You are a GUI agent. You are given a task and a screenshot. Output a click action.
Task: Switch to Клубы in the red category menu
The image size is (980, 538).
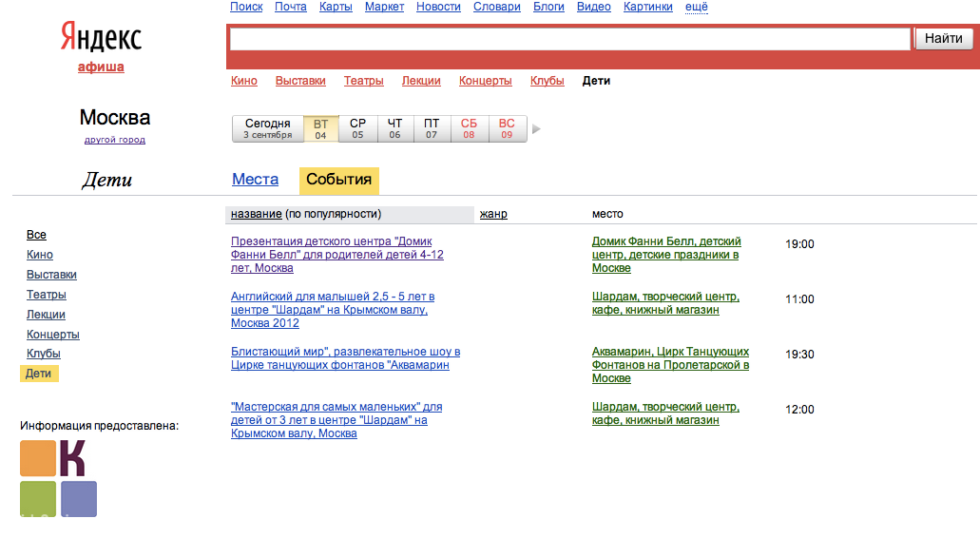coord(547,81)
